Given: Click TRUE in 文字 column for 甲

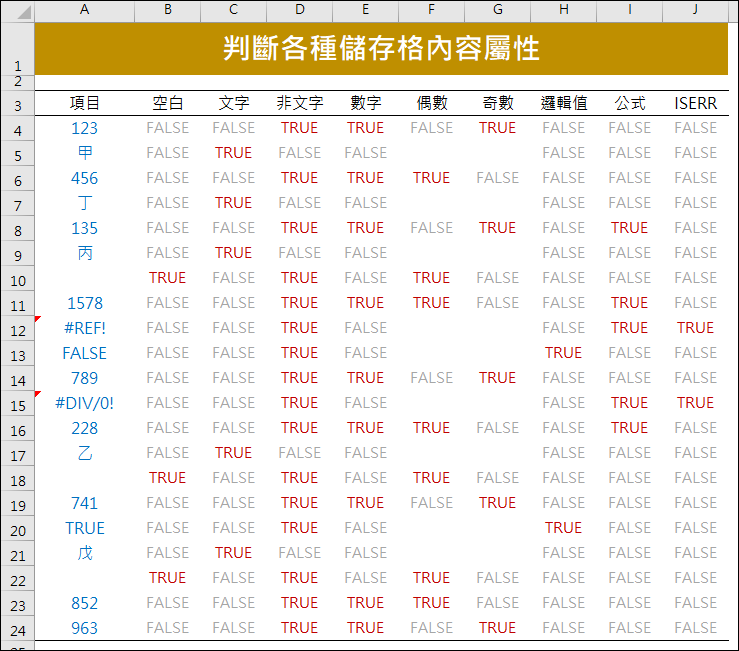Looking at the screenshot, I should pos(233,153).
